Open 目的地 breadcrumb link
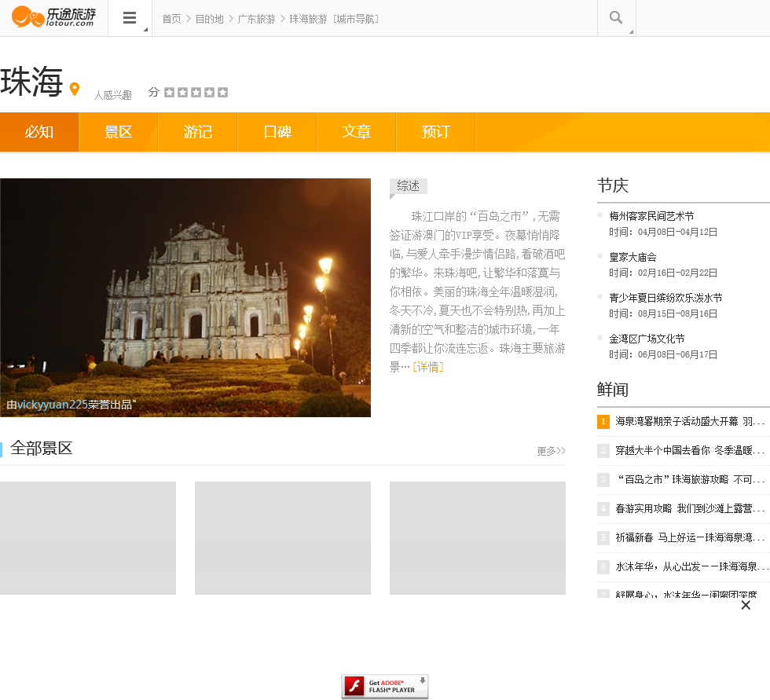 (209, 19)
